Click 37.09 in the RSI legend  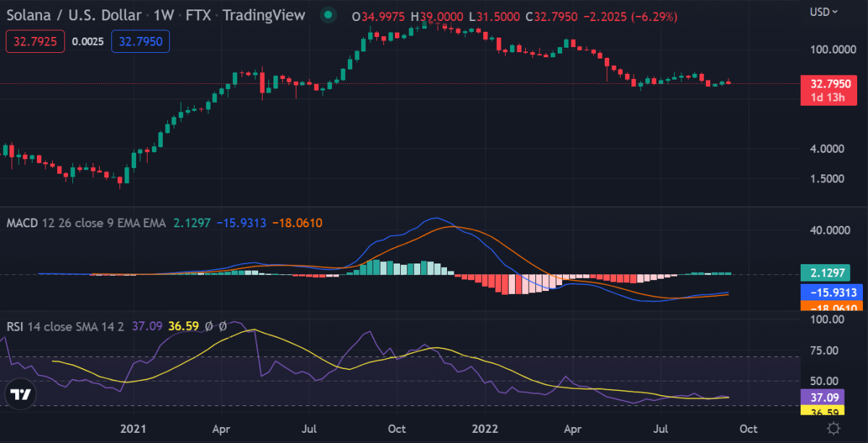pos(147,326)
